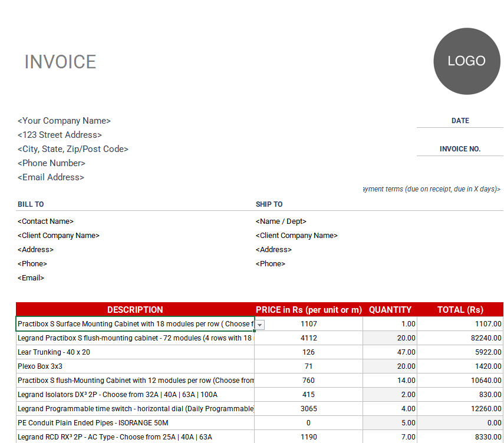This screenshot has height=443, width=504.
Task: Click the <Phone Number> company cell
Action: pos(51,163)
